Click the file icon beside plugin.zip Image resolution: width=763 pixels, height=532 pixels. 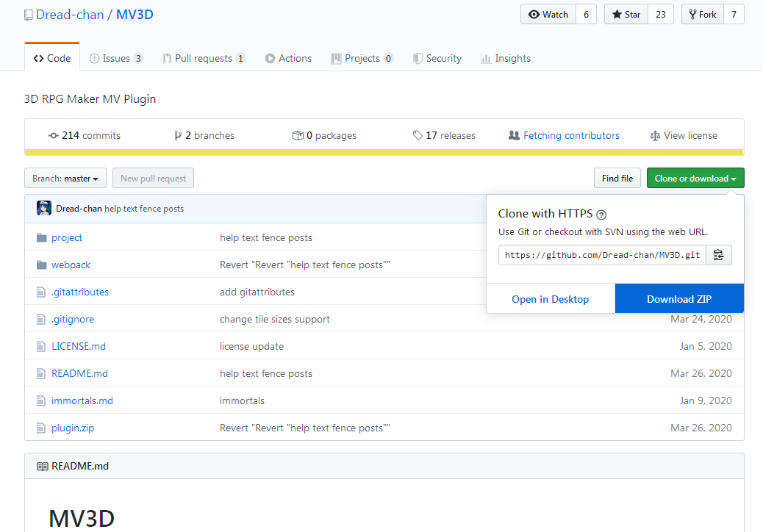point(41,428)
